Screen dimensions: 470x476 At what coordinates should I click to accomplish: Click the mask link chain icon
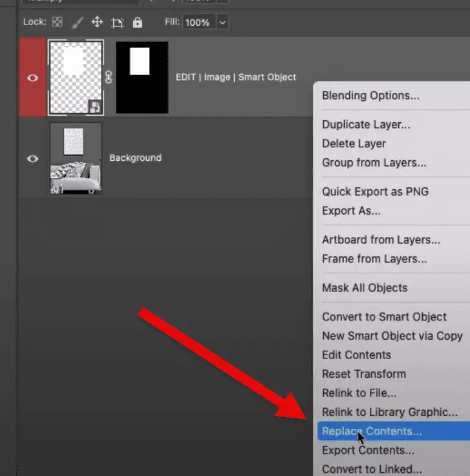(x=109, y=77)
